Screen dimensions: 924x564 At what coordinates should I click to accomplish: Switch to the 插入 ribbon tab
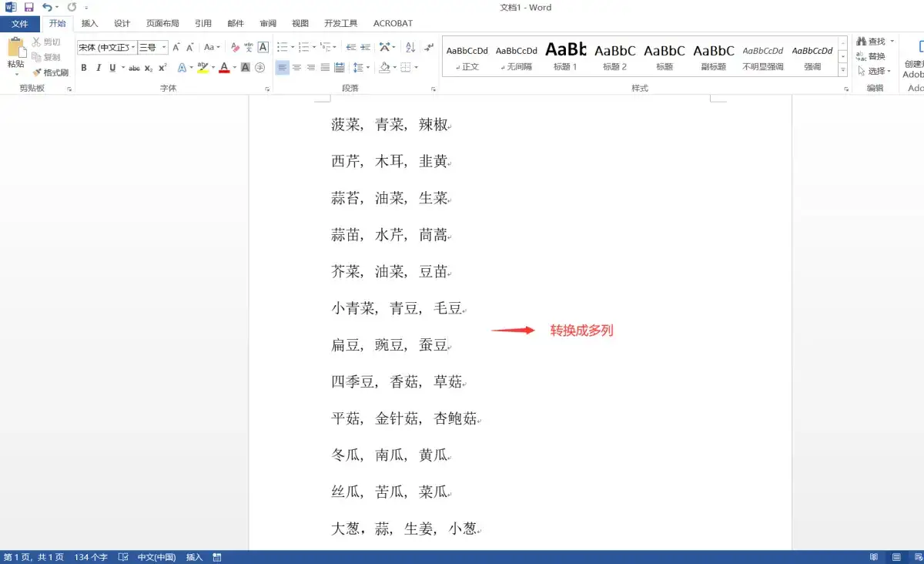(89, 23)
